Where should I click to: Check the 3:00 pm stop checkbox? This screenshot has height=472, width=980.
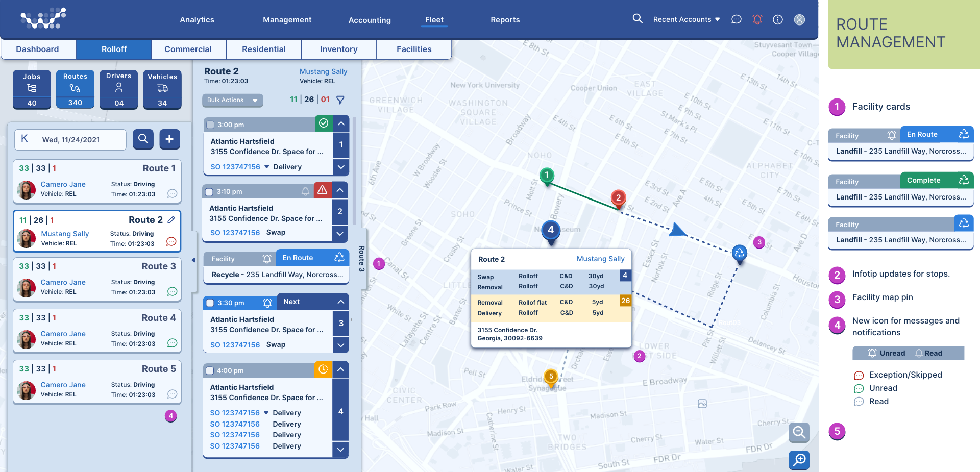coord(210,125)
